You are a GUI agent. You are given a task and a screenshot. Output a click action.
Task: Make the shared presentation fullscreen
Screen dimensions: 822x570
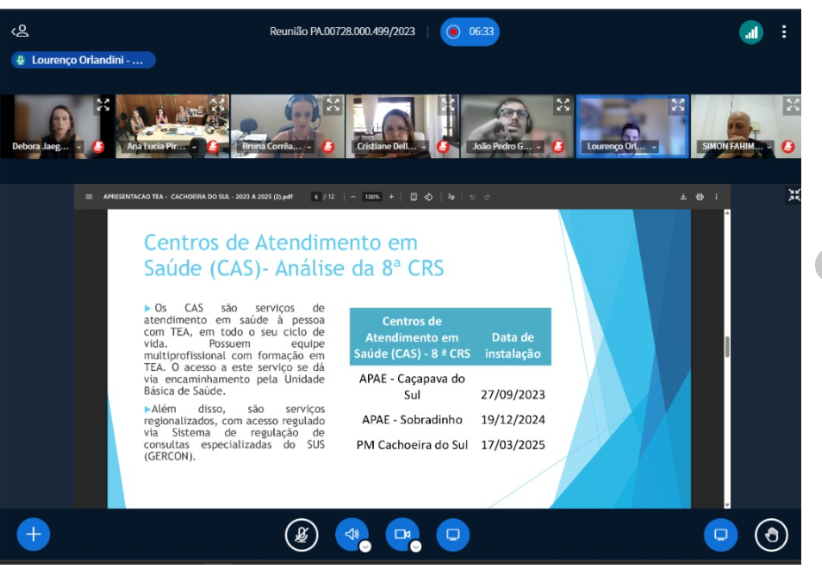click(x=794, y=195)
